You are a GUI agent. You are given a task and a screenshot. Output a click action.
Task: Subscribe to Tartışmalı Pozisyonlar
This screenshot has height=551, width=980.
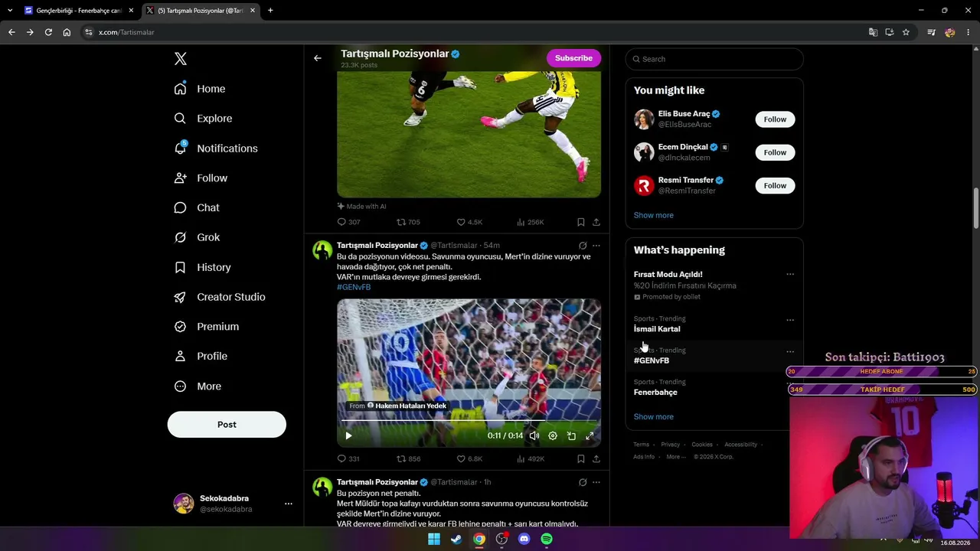click(573, 58)
